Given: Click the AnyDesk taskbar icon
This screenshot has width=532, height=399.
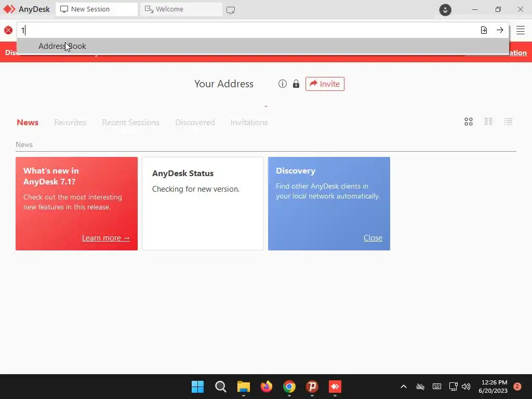Looking at the screenshot, I should pyautogui.click(x=335, y=387).
